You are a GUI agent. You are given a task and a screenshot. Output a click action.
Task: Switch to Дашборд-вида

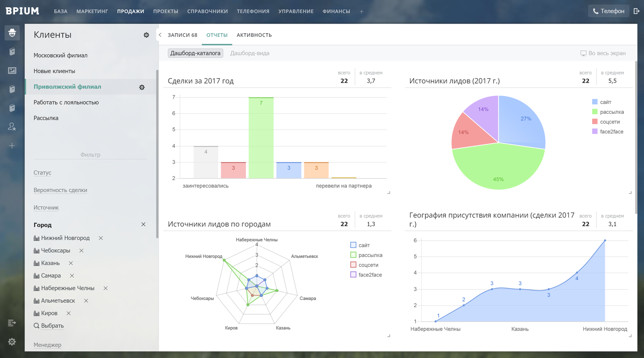250,53
